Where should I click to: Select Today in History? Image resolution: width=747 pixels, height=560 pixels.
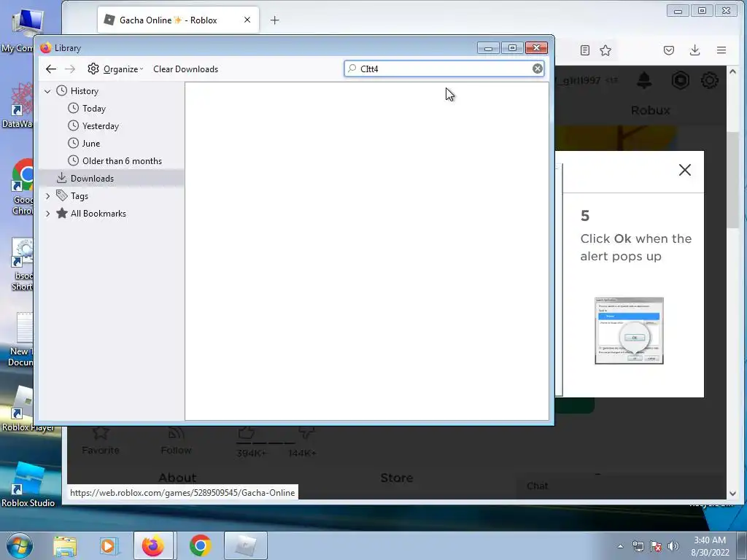click(94, 109)
